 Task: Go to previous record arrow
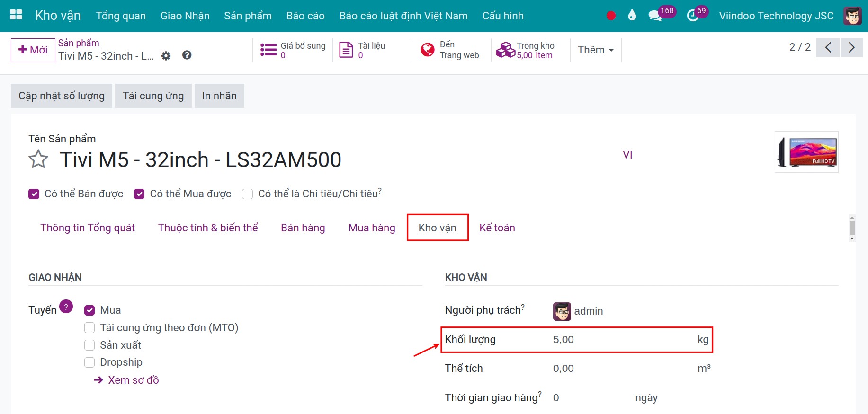pyautogui.click(x=828, y=47)
